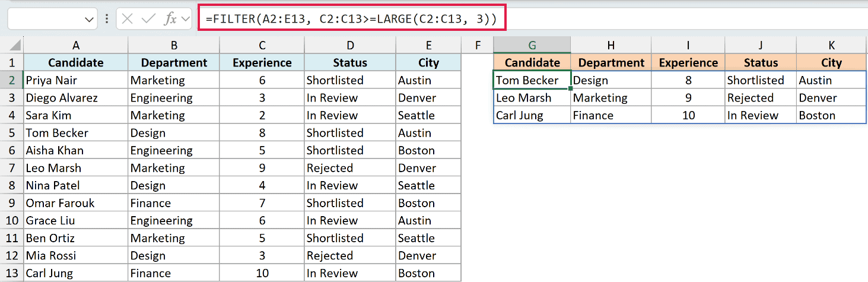The width and height of the screenshot is (868, 282).
Task: Click the Finance department cell for Omar Farouk
Action: coord(174,203)
